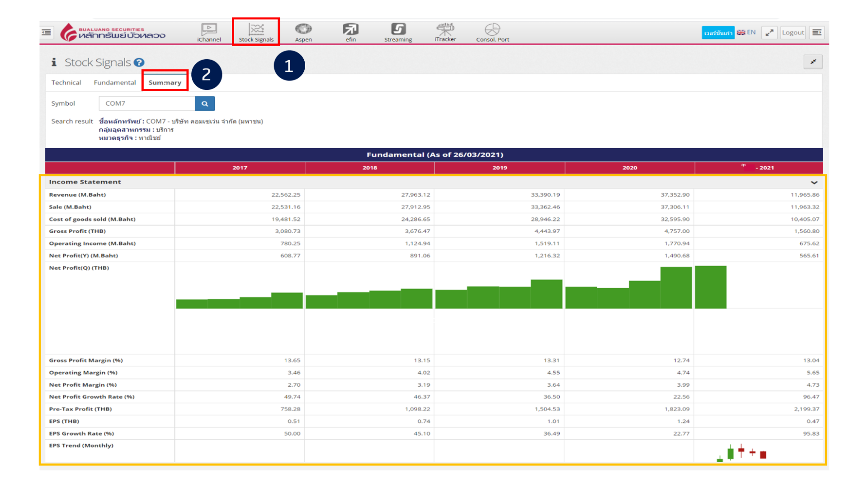Click the Q1 2021 pre-tax profit value 2,199.37
868x488 pixels.
tap(807, 409)
